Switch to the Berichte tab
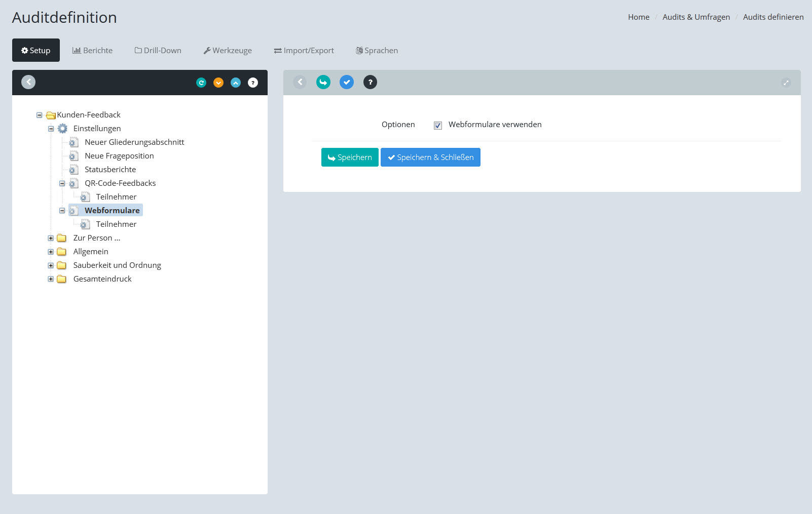The height and width of the screenshot is (514, 812). pos(92,51)
